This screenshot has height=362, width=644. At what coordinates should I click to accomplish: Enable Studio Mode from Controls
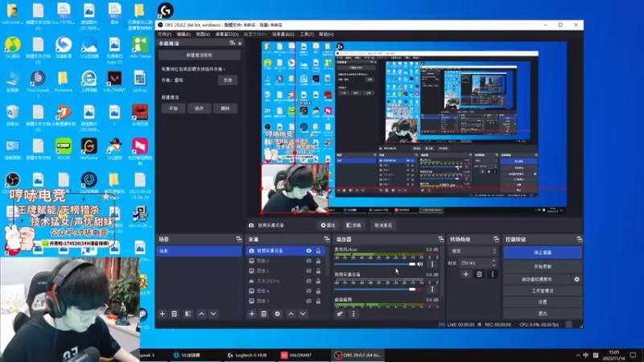543,290
